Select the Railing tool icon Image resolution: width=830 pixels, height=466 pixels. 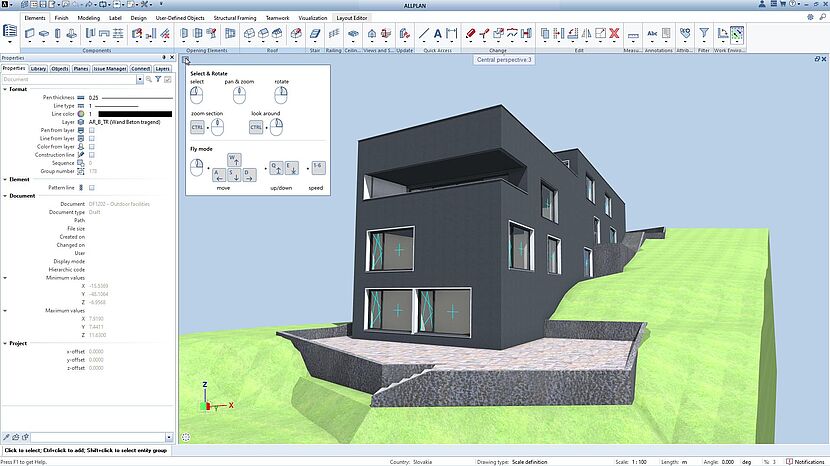[x=334, y=34]
